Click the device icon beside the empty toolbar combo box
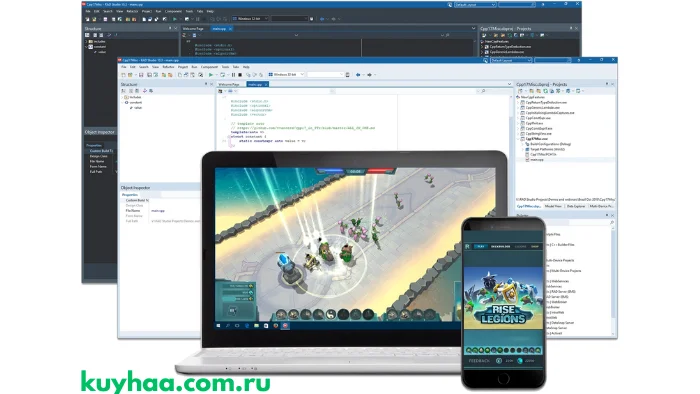700x394 pixels. [347, 75]
